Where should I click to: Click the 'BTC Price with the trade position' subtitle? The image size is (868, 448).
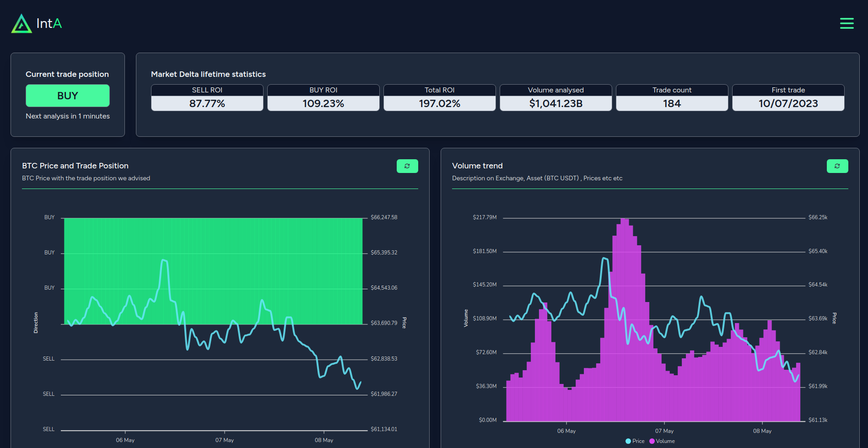(86, 178)
